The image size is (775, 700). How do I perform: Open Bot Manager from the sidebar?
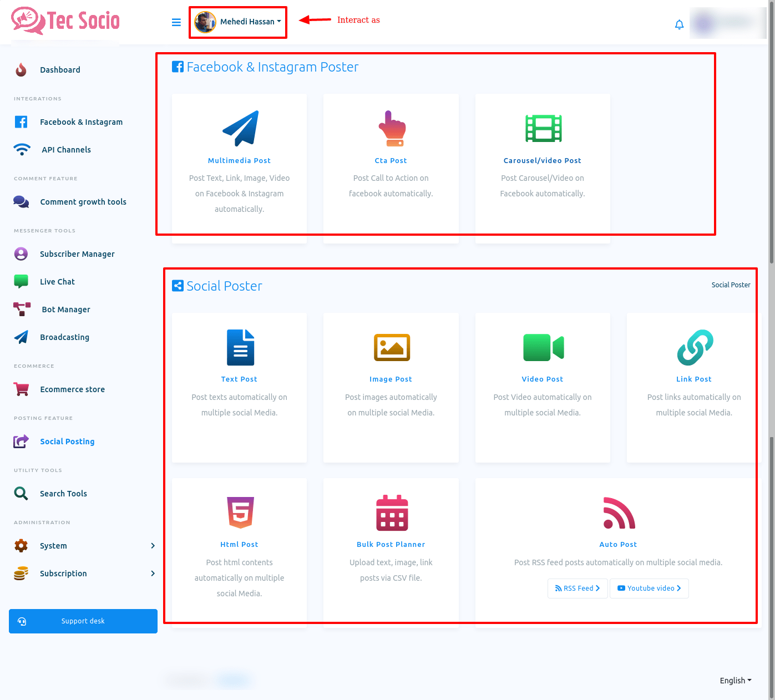(x=65, y=310)
